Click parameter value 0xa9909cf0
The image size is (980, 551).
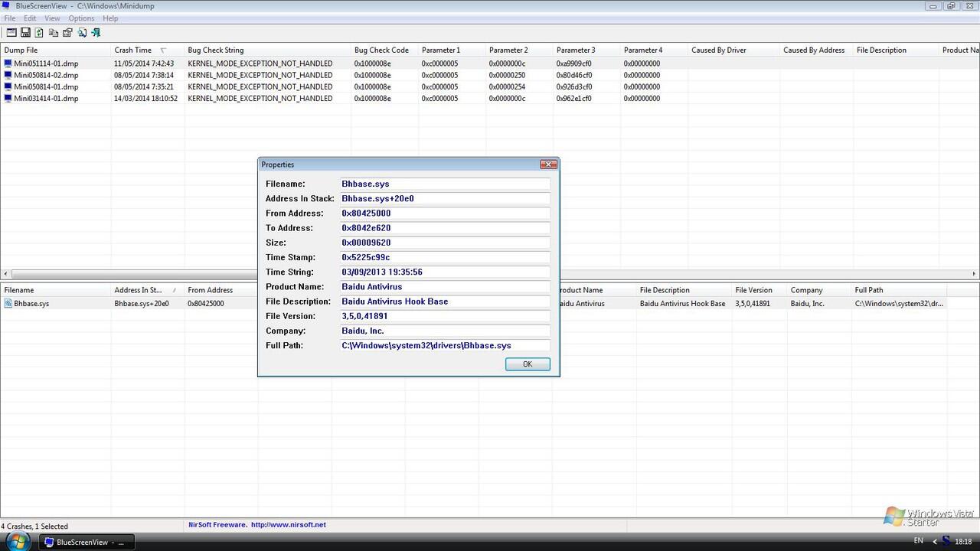click(x=574, y=64)
